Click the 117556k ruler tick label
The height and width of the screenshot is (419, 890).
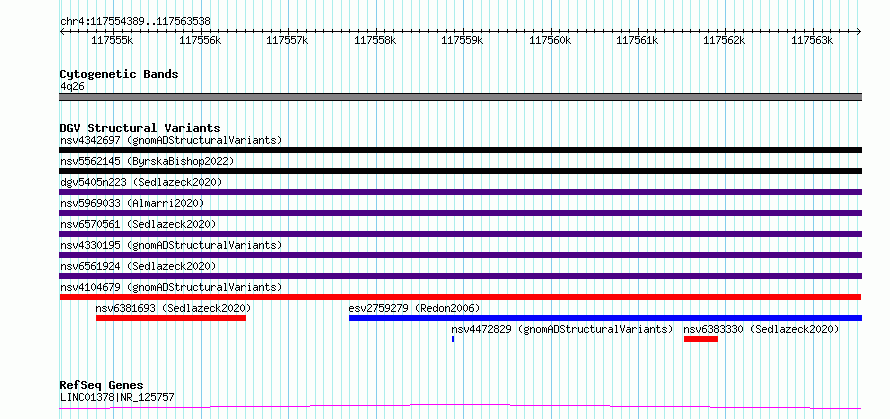(199, 40)
